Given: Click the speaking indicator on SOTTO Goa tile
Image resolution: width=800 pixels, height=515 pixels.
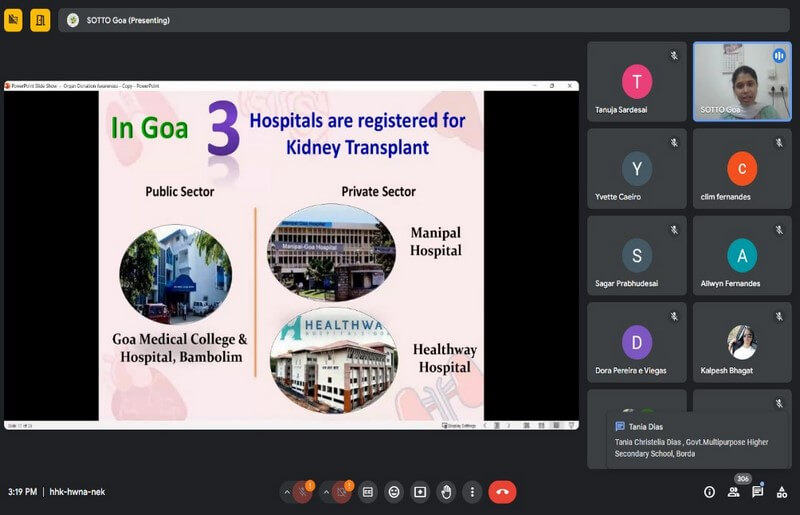Looking at the screenshot, I should tap(779, 56).
